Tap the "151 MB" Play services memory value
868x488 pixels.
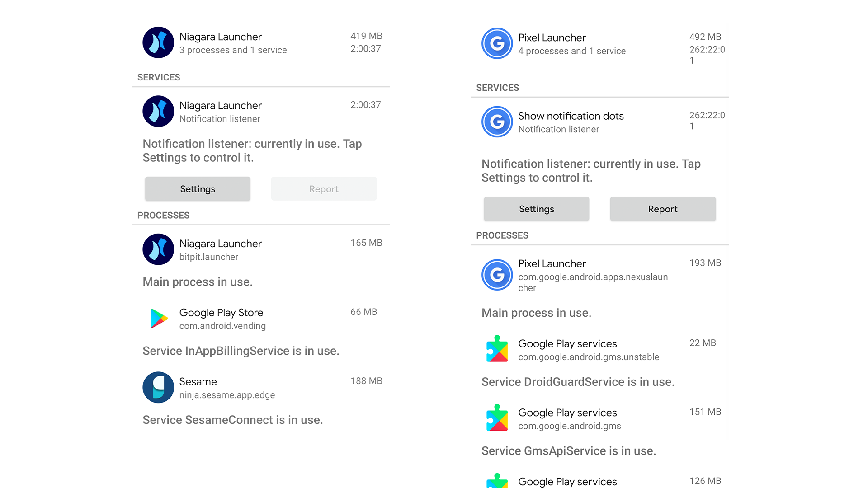pyautogui.click(x=705, y=412)
